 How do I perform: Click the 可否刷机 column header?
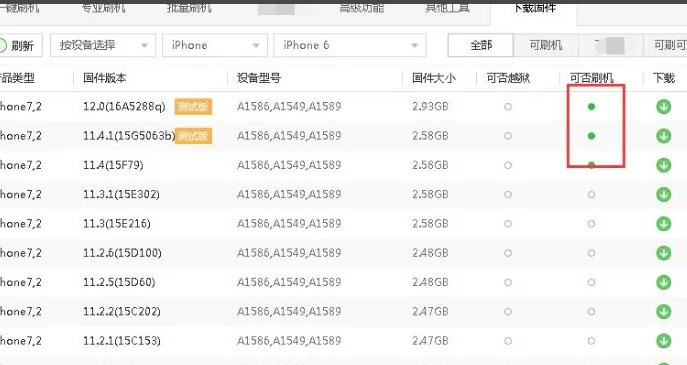(591, 78)
